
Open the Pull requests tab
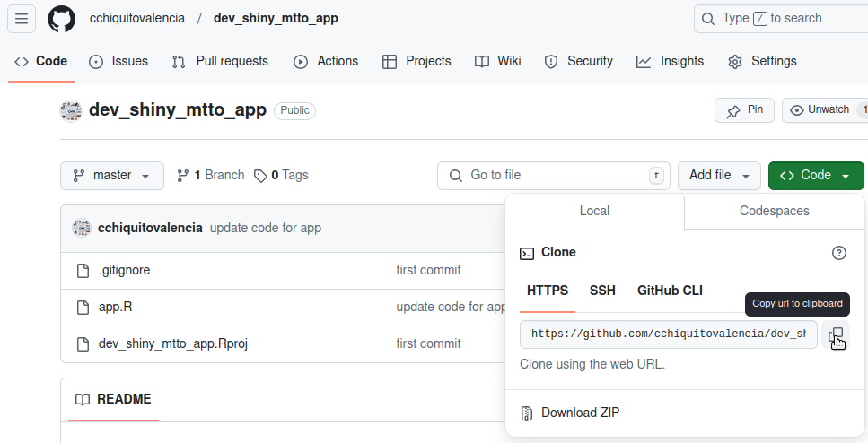tap(220, 61)
